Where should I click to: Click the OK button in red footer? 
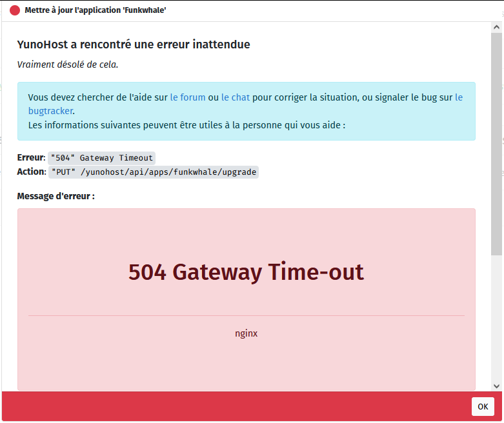[483, 406]
